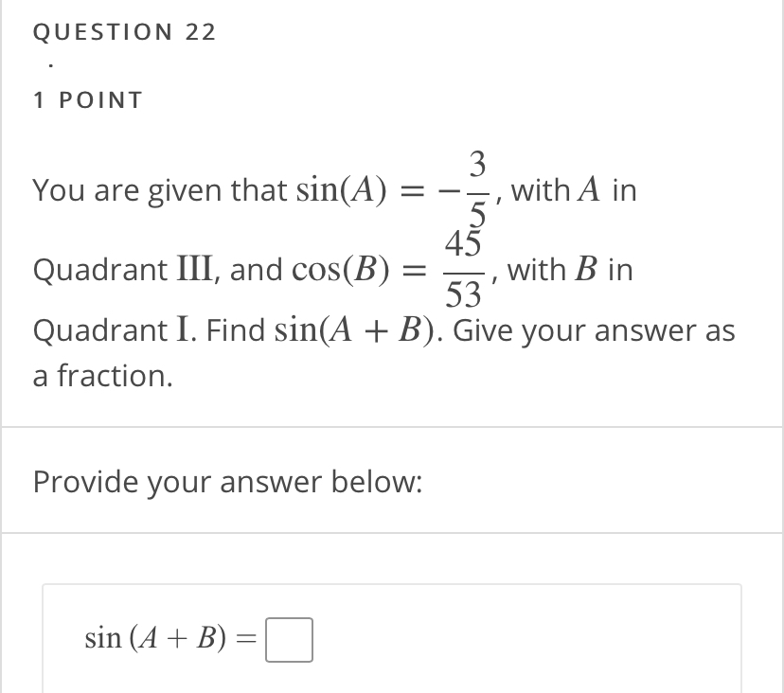
Task: Click the divider between question and answer sections
Action: [x=392, y=424]
